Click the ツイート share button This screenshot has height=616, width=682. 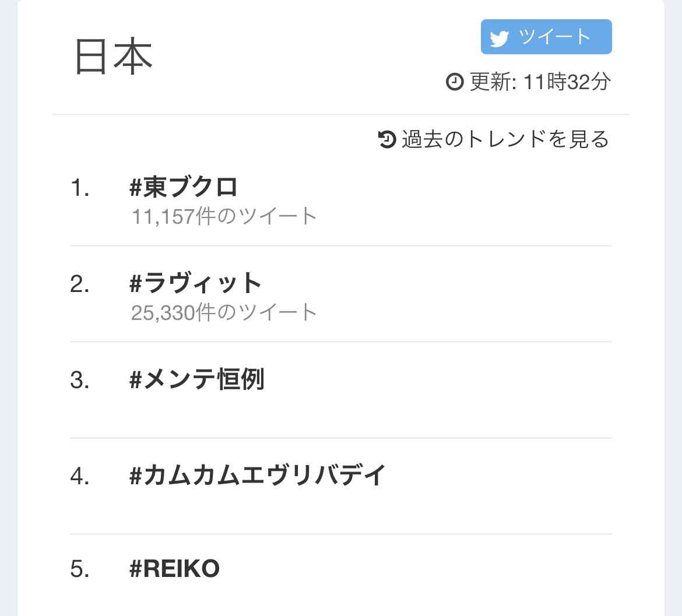click(546, 37)
